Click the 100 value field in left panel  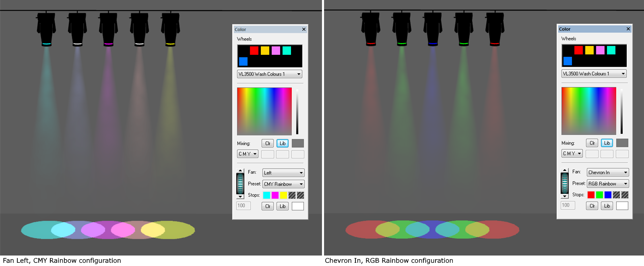pos(244,206)
